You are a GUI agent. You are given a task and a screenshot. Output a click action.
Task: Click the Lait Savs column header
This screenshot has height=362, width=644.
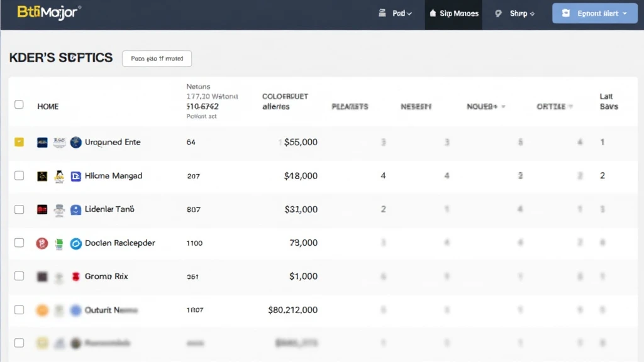pyautogui.click(x=609, y=101)
